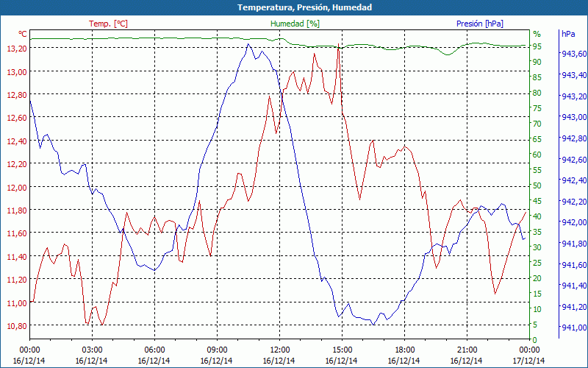588x368 pixels.
Task: Click the '°C' unit label on temperature axis
Action: point(23,34)
